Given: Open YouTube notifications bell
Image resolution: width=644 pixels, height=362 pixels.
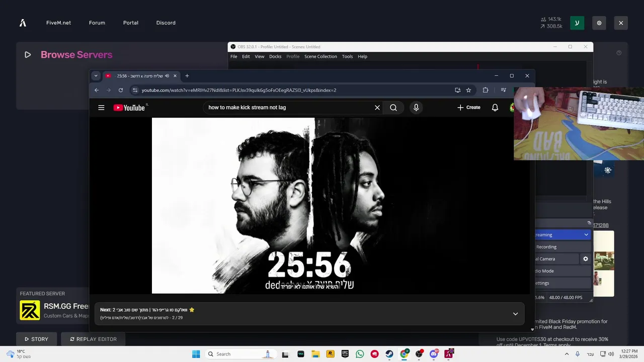Looking at the screenshot, I should click(x=495, y=108).
